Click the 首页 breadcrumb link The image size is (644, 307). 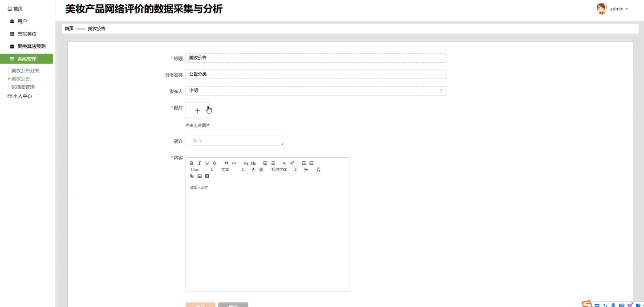point(69,28)
